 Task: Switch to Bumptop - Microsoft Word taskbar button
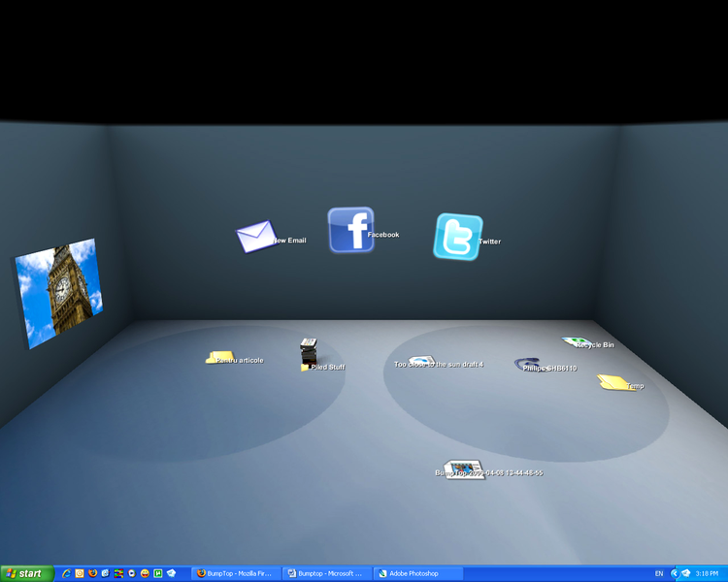click(x=327, y=573)
